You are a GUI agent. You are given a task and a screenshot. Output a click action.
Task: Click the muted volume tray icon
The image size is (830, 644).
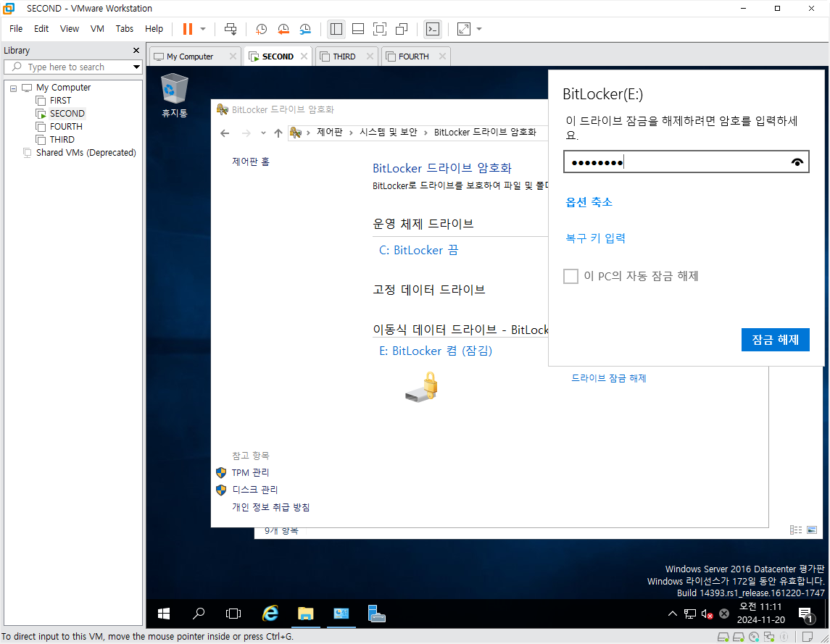click(x=707, y=614)
